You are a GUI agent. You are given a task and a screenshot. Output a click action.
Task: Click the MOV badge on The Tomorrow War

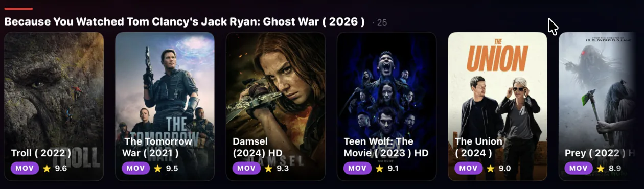(x=135, y=168)
